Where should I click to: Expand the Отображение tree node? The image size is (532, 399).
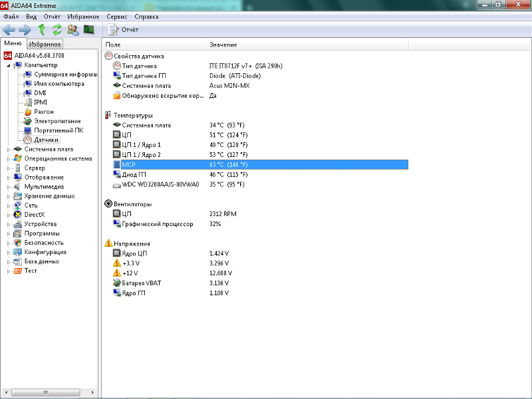[9, 178]
